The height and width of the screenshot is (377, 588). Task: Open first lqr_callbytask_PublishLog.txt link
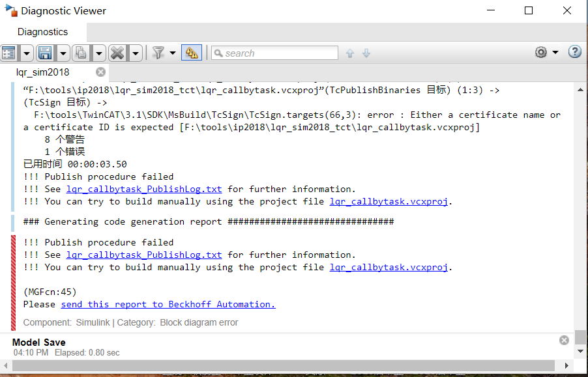tap(144, 189)
